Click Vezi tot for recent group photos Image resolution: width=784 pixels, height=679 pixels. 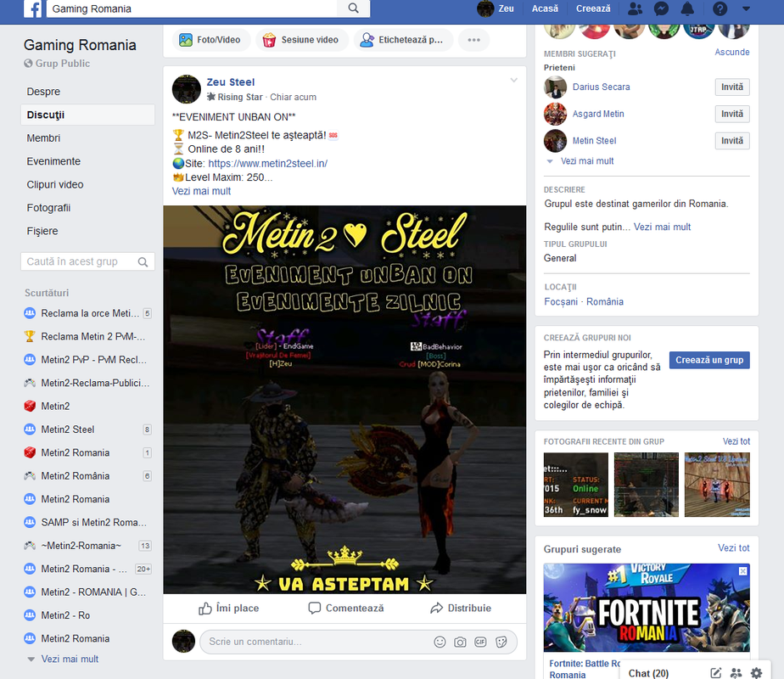pyautogui.click(x=736, y=441)
